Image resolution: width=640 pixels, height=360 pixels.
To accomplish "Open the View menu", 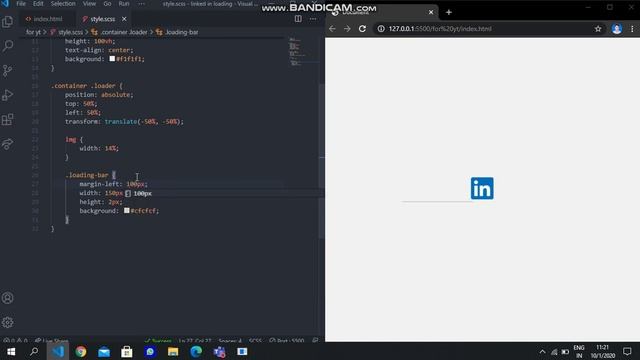I will [x=89, y=4].
